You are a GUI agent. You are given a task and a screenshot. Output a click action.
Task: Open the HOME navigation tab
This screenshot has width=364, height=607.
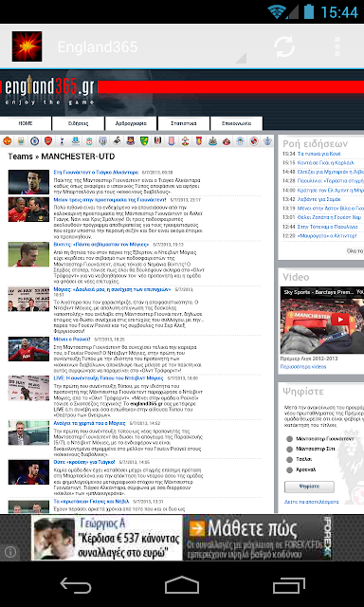26,123
